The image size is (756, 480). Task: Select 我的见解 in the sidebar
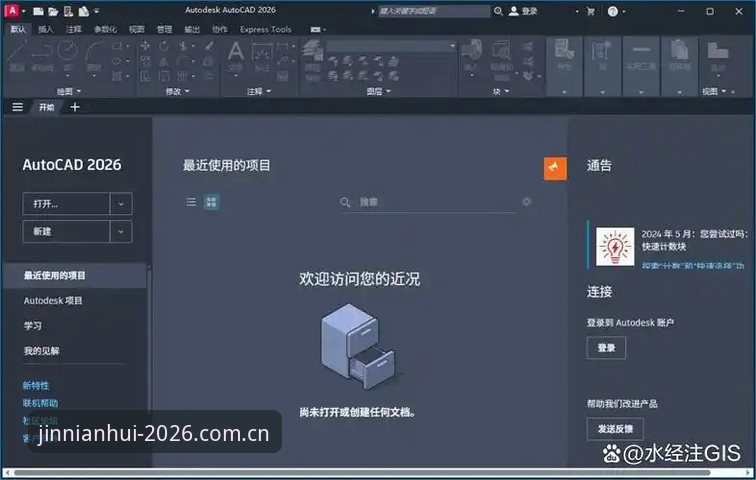coord(41,351)
